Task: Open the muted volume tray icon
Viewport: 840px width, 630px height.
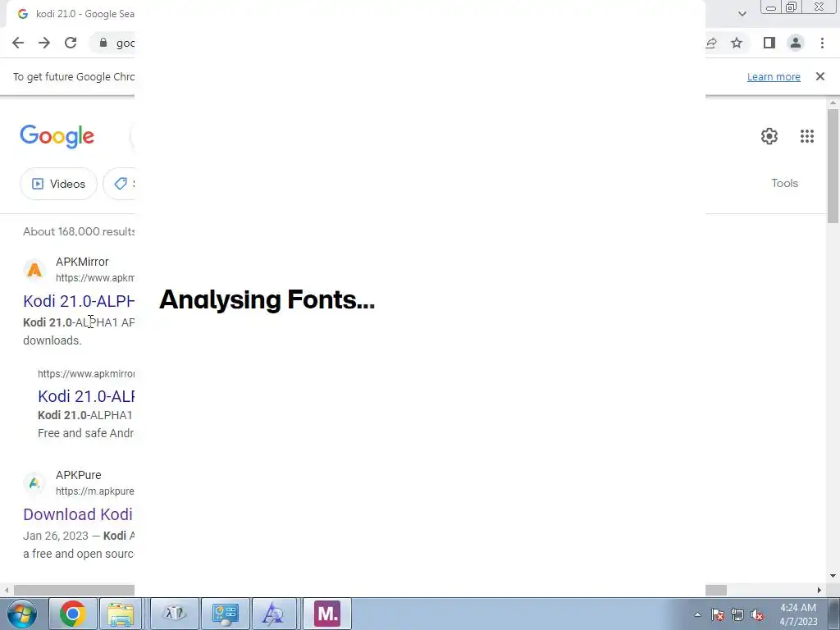Action: pos(757,614)
